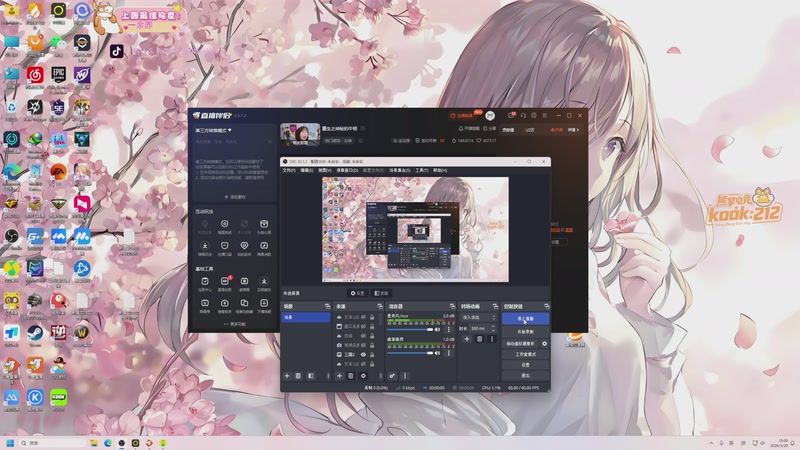Open the Steam desktop shortcut
This screenshot has height=450, width=800.
(35, 333)
